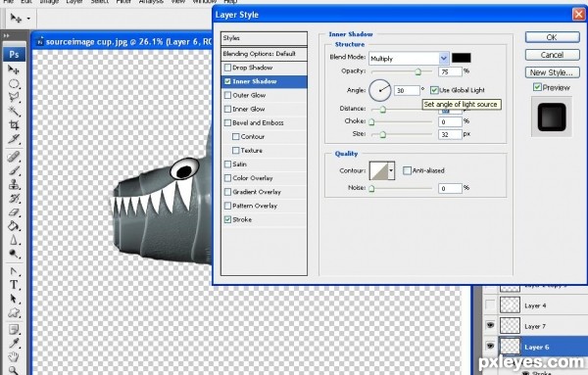The image size is (588, 375).
Task: Enable the Drop Shadow checkbox
Action: (227, 68)
